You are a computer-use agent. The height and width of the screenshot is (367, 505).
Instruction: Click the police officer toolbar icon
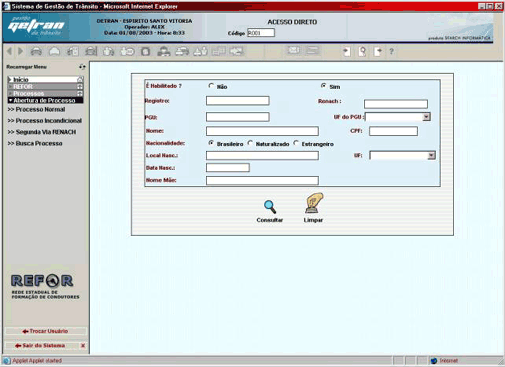pos(164,51)
